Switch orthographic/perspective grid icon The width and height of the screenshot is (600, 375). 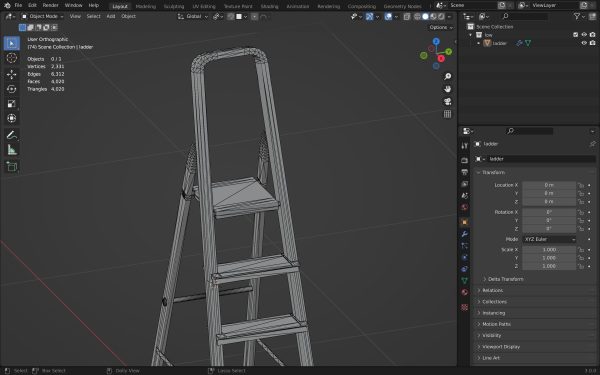[x=447, y=114]
